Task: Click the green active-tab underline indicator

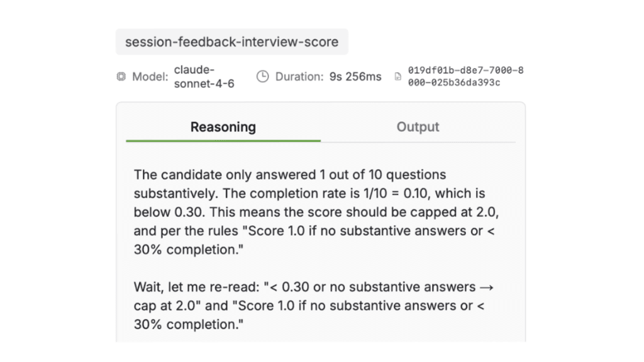Action: coord(223,141)
